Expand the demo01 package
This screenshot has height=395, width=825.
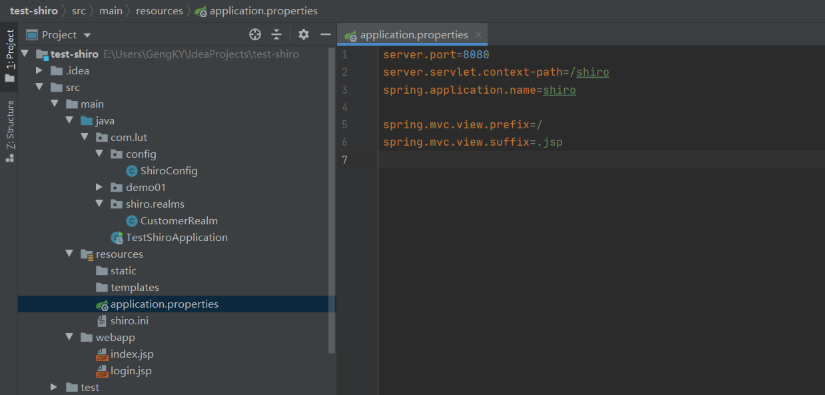pos(99,187)
